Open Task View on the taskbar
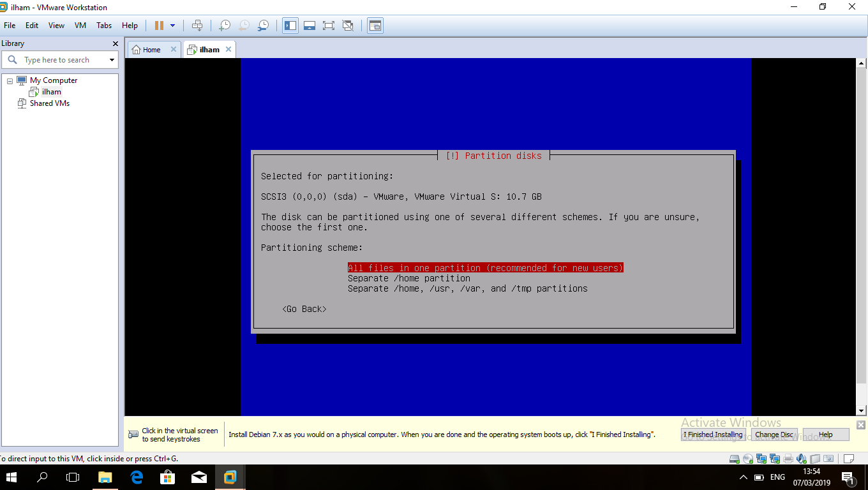The image size is (868, 490). [73, 477]
